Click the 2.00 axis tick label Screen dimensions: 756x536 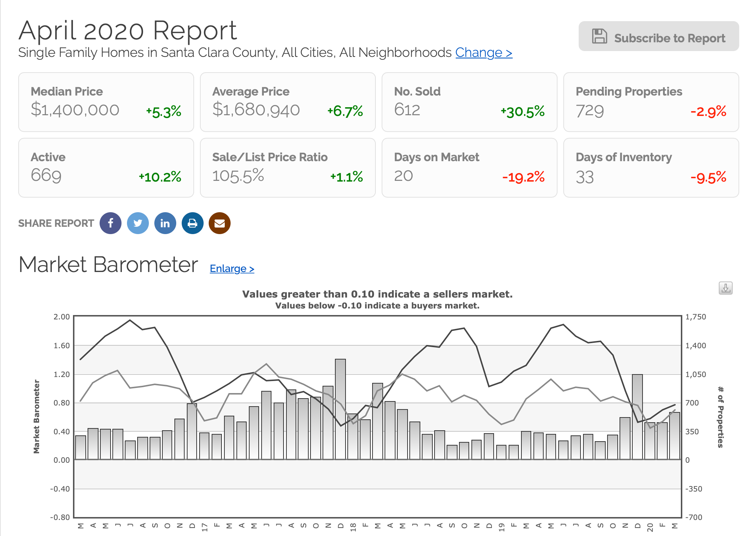pos(61,317)
